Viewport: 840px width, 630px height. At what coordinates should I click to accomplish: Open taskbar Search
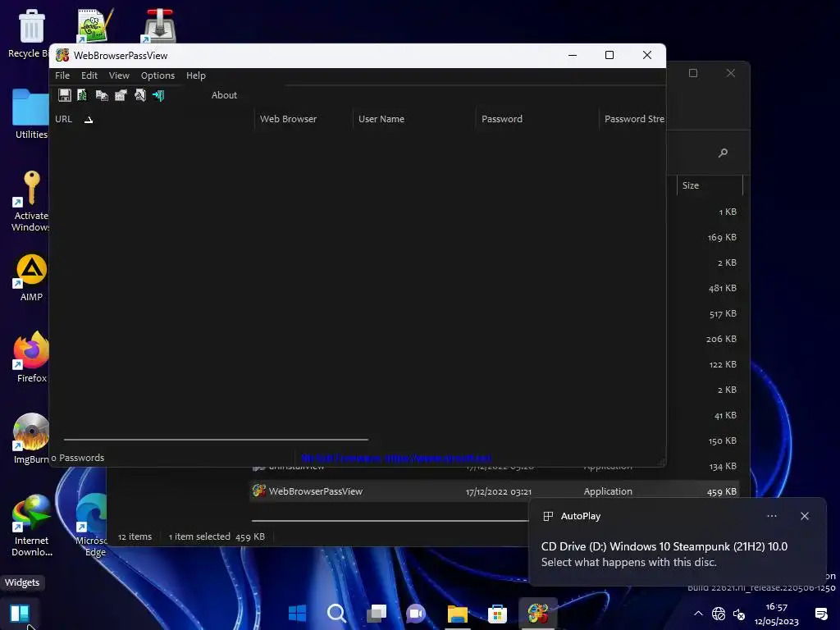click(337, 613)
